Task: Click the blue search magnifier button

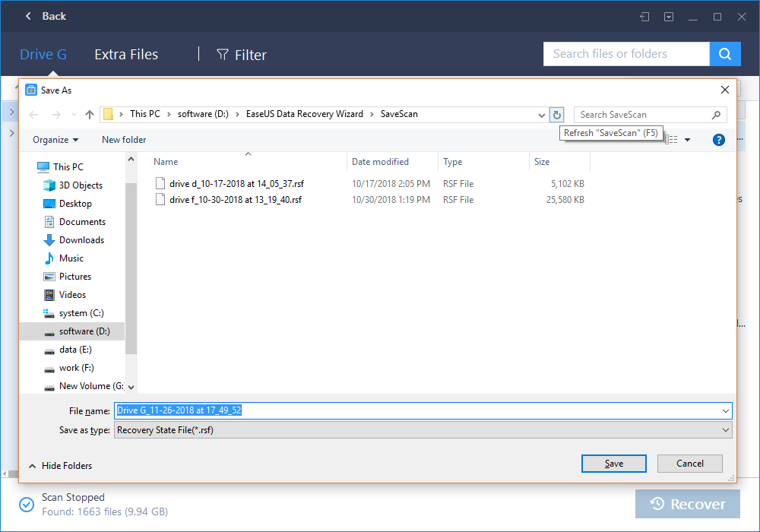Action: tap(725, 54)
